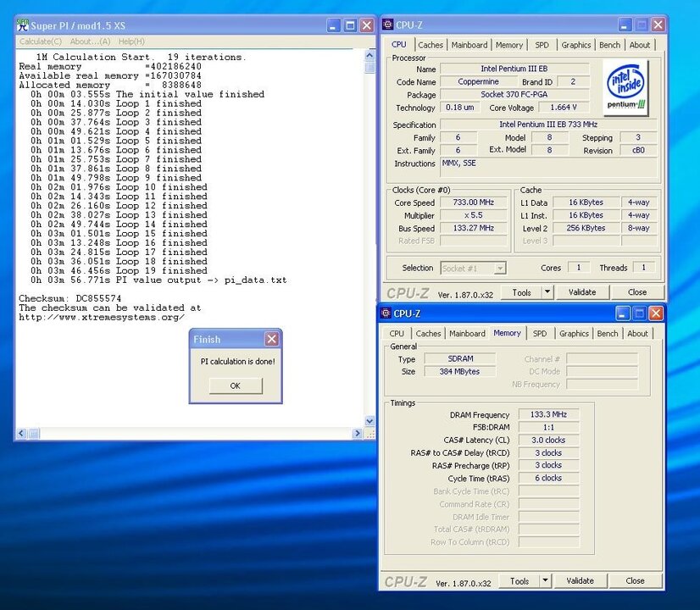The image size is (700, 610).
Task: Click the lower CPU-Z window title icon
Action: point(386,313)
